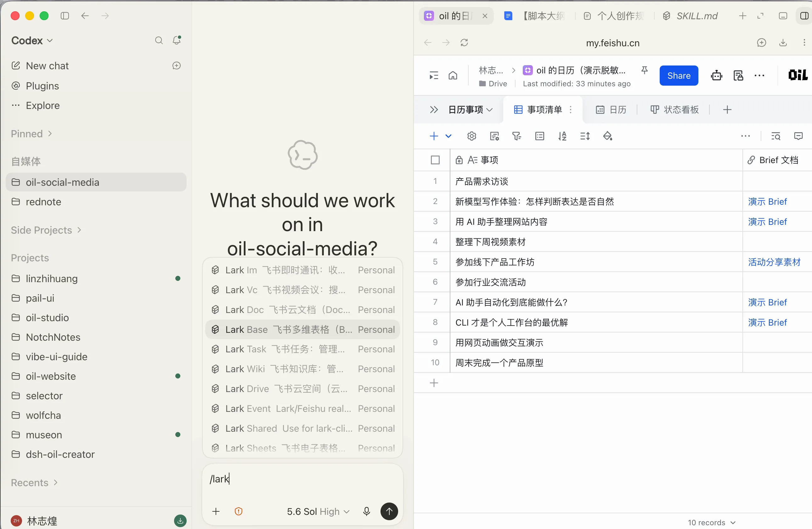Open a new browser tab with plus

743,16
